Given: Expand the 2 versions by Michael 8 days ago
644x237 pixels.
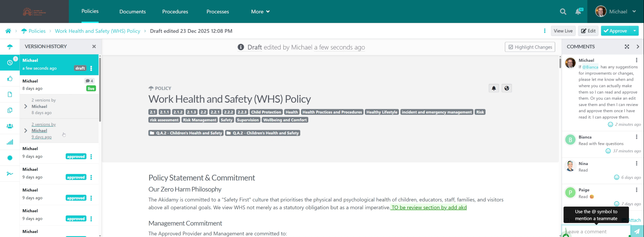Looking at the screenshot, I should point(26,106).
